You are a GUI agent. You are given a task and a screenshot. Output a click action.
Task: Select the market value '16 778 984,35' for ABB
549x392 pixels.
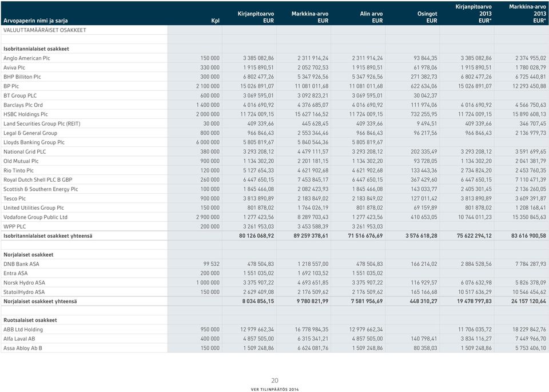(x=312, y=330)
